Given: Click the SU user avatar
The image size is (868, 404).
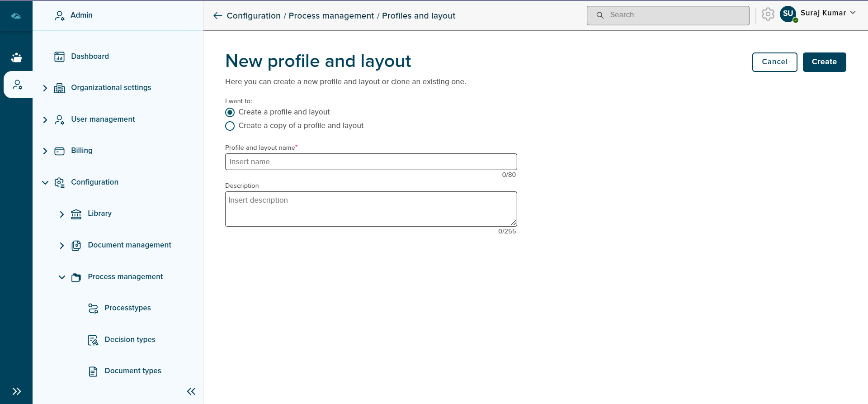Looking at the screenshot, I should pyautogui.click(x=788, y=14).
